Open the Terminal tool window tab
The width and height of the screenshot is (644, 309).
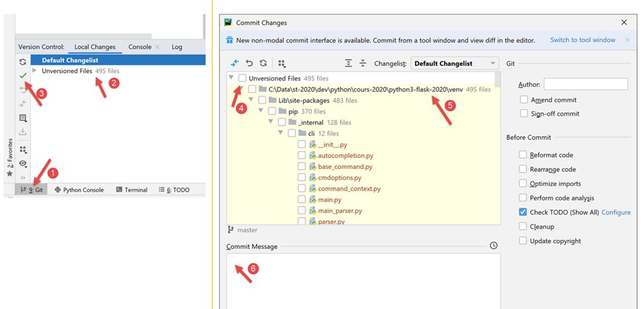132,190
